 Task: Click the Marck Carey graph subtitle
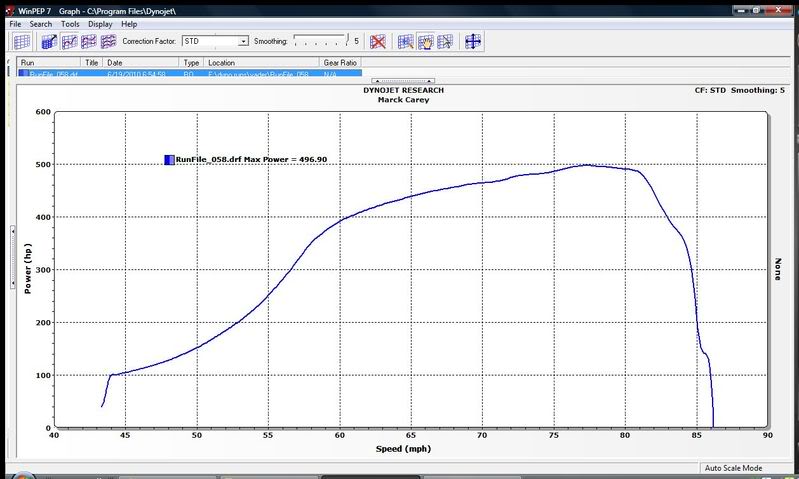pos(404,100)
